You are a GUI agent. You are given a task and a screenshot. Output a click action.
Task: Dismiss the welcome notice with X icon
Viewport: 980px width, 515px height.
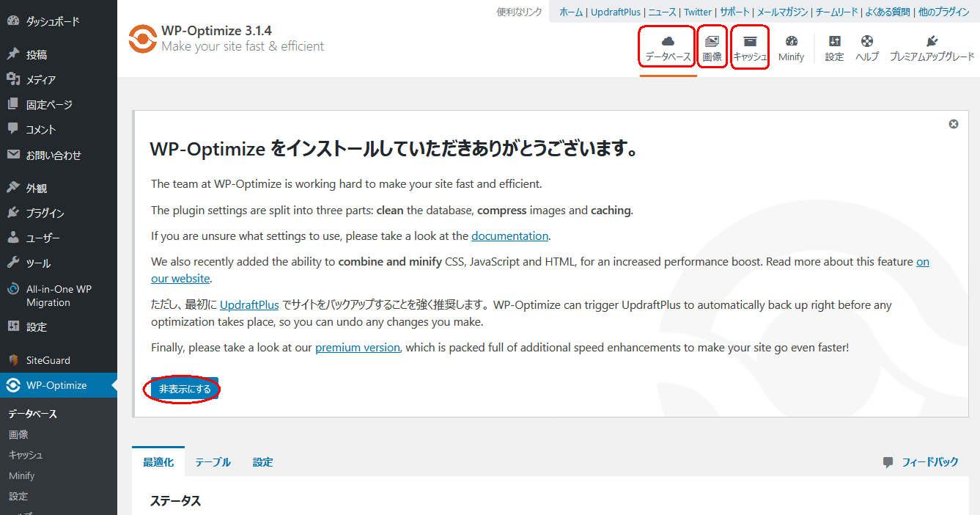[x=954, y=124]
